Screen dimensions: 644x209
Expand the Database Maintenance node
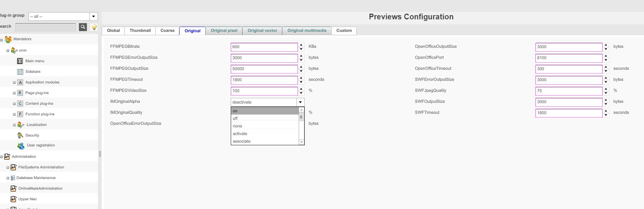pos(8,178)
